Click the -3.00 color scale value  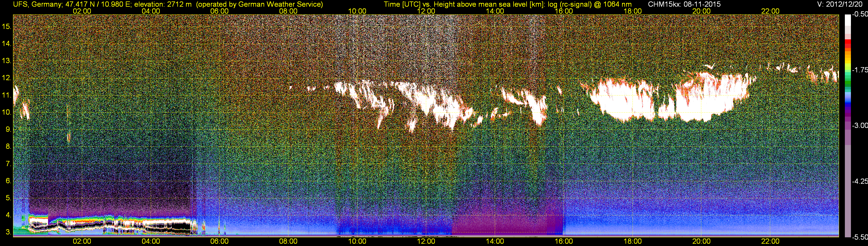pyautogui.click(x=860, y=125)
